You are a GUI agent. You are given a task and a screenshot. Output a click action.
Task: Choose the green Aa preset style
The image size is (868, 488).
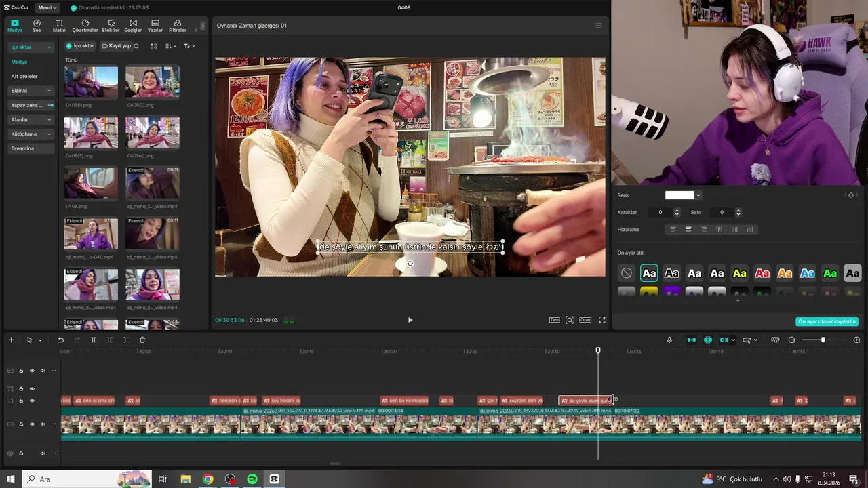coord(830,273)
